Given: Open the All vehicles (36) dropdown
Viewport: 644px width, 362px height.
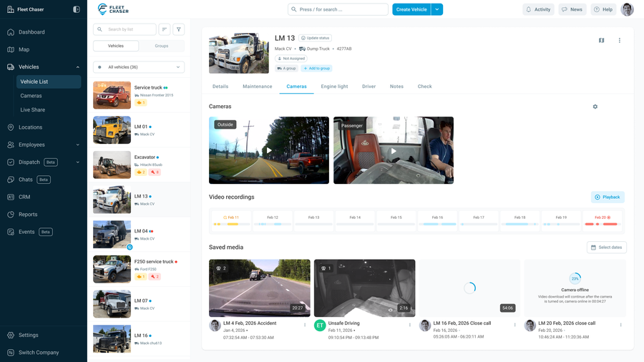Looking at the screenshot, I should click(139, 67).
